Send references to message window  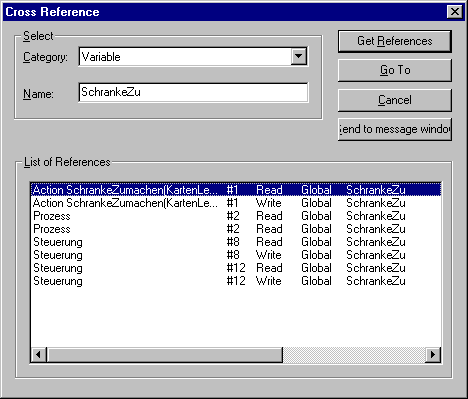click(395, 129)
